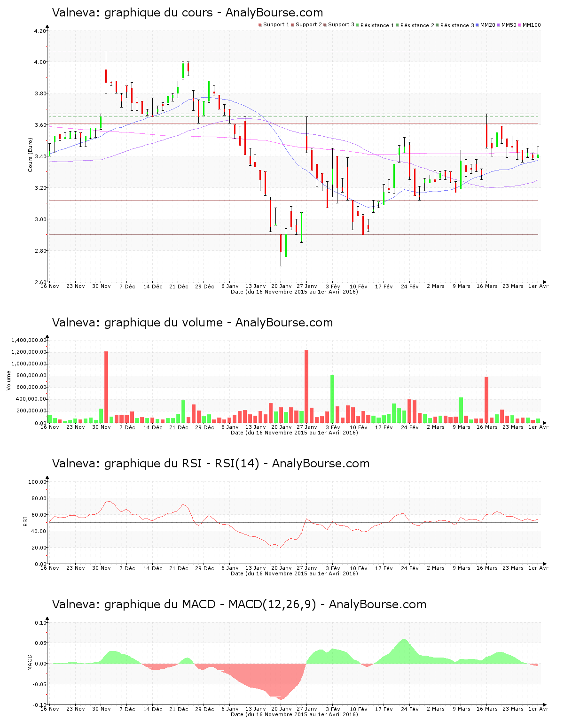Click the highest red candle reaching 4.07
564x728 pixels.
[106, 72]
